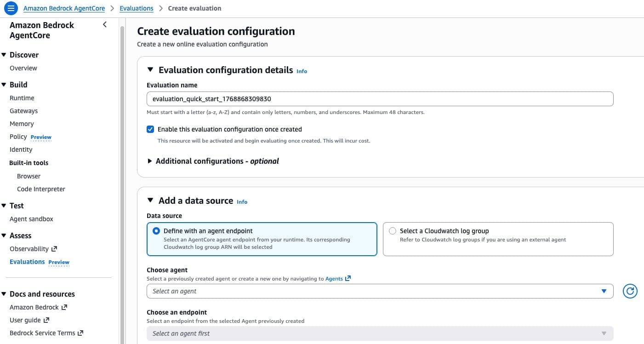Click external link icon beside User guide
This screenshot has height=344, width=644.
coord(46,320)
